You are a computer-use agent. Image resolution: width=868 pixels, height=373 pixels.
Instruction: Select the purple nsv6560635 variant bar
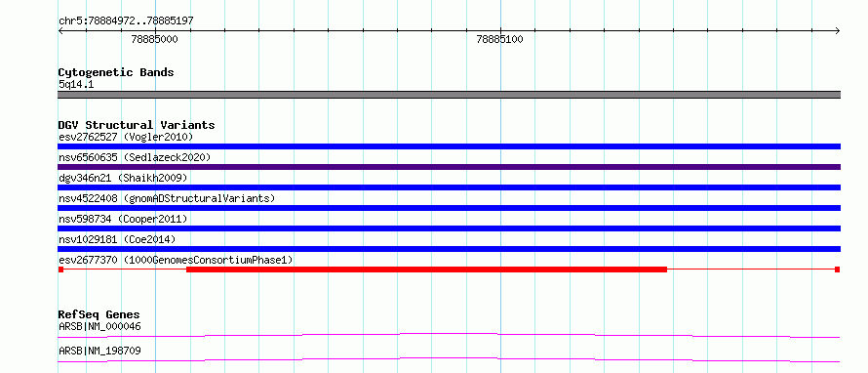449,167
